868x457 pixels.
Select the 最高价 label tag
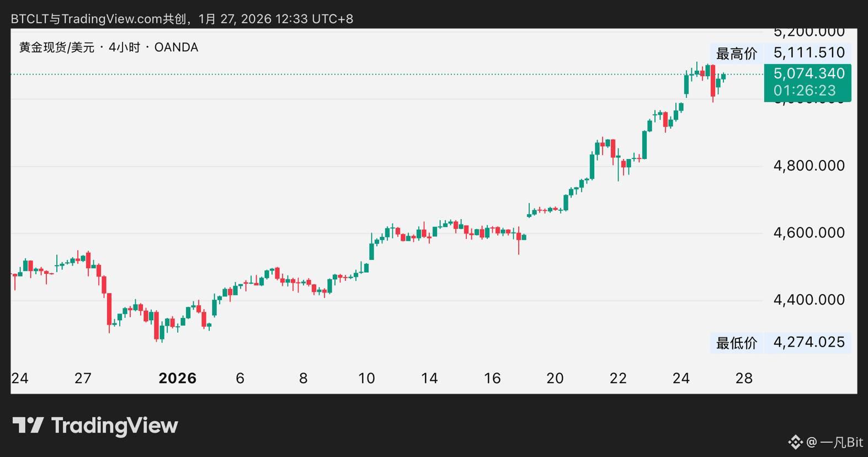point(736,54)
